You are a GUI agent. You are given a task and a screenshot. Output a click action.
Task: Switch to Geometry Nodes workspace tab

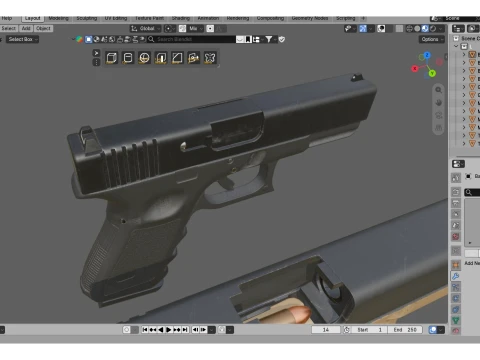point(310,18)
